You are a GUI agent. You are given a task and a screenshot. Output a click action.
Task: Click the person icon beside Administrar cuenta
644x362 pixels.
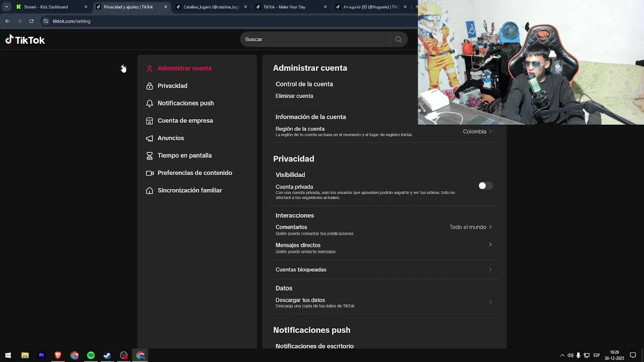pyautogui.click(x=149, y=68)
